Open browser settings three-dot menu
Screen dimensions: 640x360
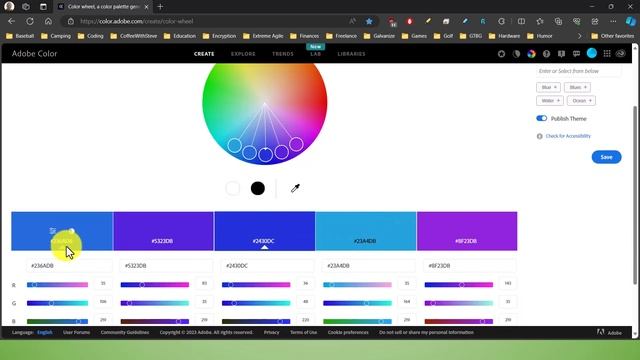(x=613, y=21)
